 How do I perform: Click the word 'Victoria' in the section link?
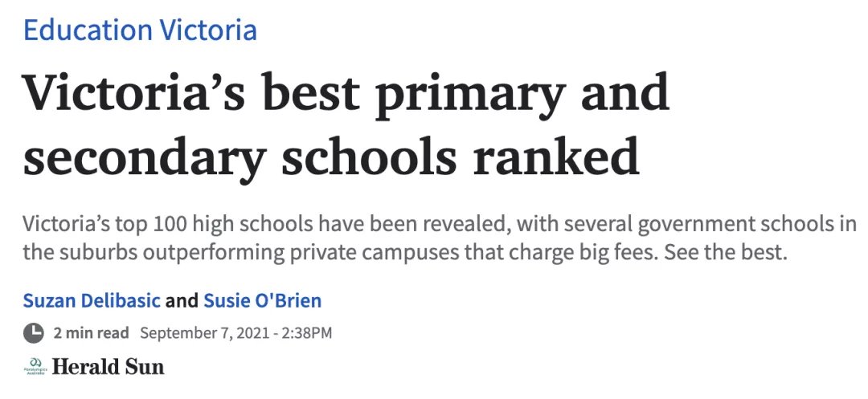coord(208,31)
